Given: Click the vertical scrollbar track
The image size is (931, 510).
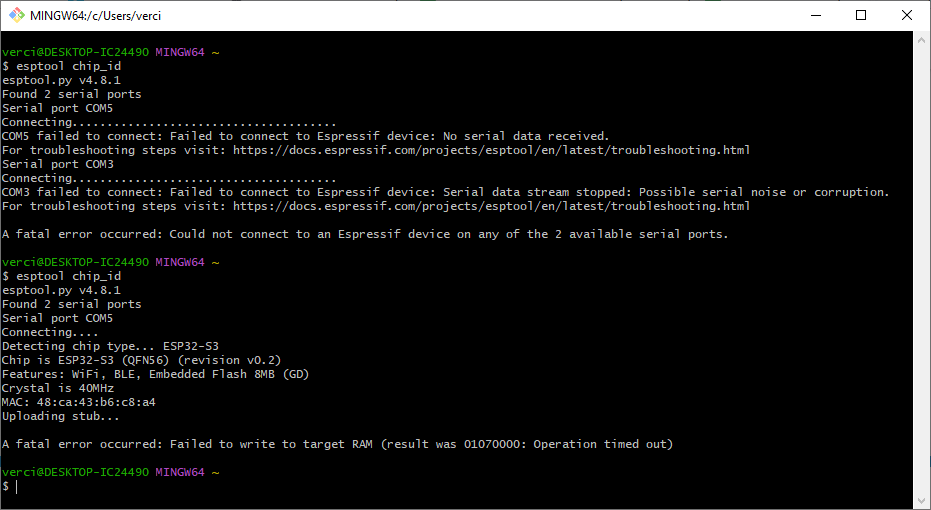Looking at the screenshot, I should click(921, 270).
